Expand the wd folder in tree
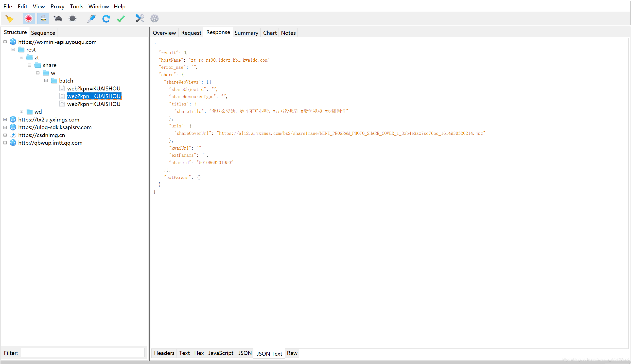The width and height of the screenshot is (631, 364). pos(20,112)
